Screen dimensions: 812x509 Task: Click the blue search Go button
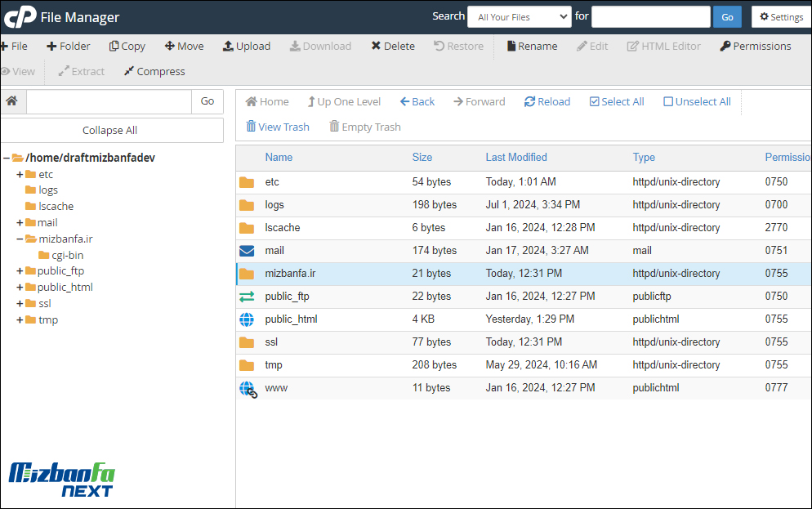point(727,17)
